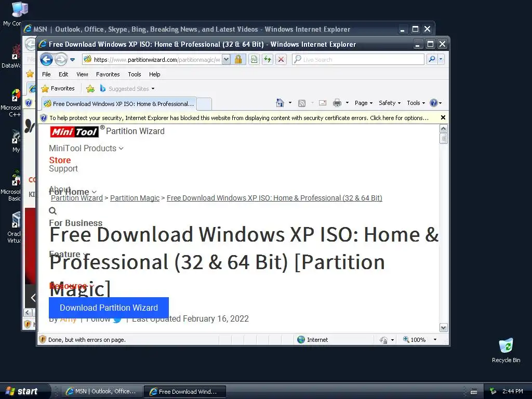Click the vertical scrollbar up arrow
Screen dimensions: 532x399
tap(444, 129)
